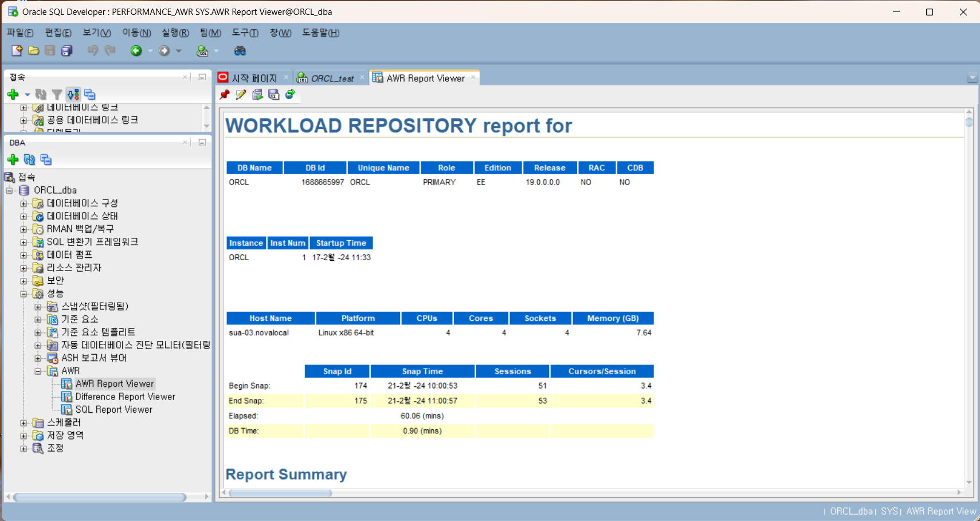Collapse the AWR tree node
Image resolution: width=980 pixels, height=521 pixels.
(38, 371)
